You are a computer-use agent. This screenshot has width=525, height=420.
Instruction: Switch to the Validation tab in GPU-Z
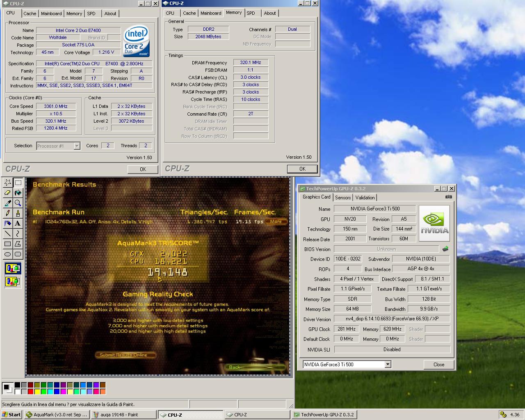pyautogui.click(x=365, y=197)
